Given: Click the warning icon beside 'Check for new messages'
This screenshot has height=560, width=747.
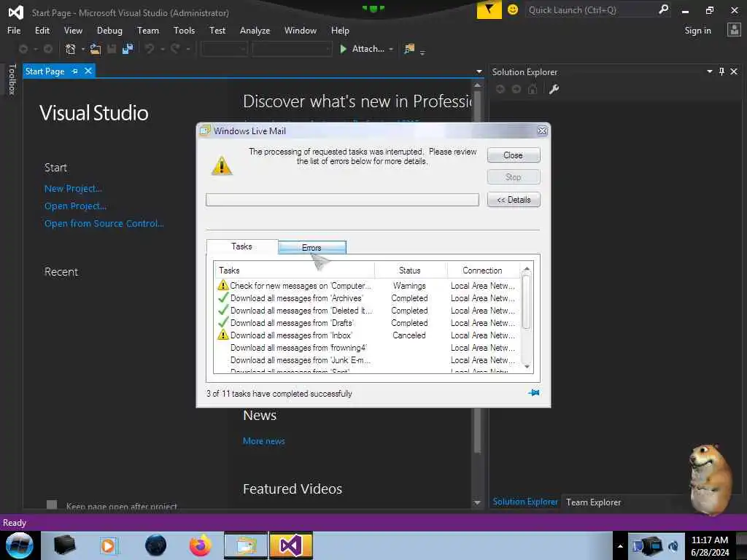Looking at the screenshot, I should coord(222,285).
